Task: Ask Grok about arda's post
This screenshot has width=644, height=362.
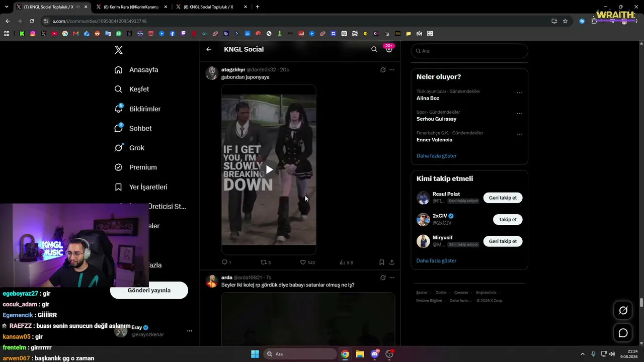Action: [383, 278]
